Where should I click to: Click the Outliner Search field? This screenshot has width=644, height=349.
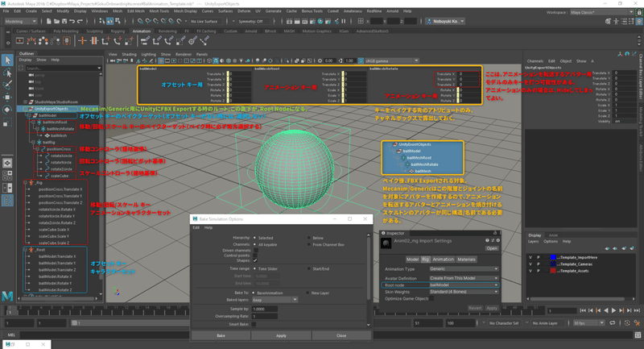pyautogui.click(x=63, y=69)
